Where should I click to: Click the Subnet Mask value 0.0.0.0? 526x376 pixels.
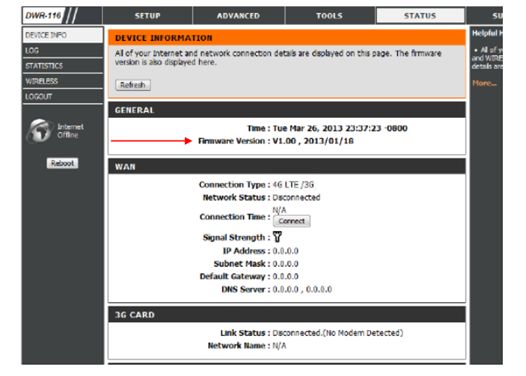click(x=285, y=264)
